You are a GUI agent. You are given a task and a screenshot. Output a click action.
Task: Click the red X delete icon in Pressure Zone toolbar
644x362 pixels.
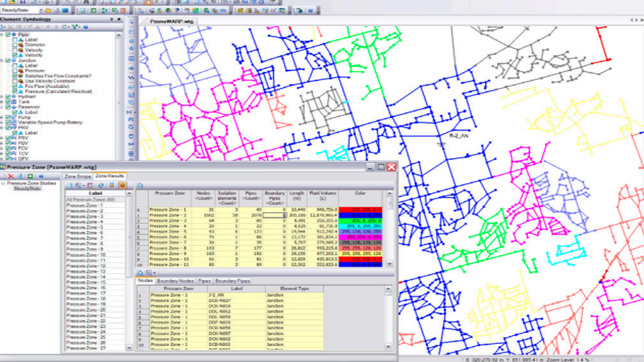click(11, 176)
